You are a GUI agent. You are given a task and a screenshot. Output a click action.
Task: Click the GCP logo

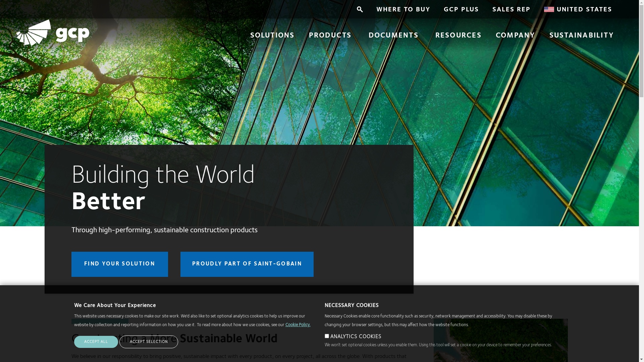pos(53,33)
